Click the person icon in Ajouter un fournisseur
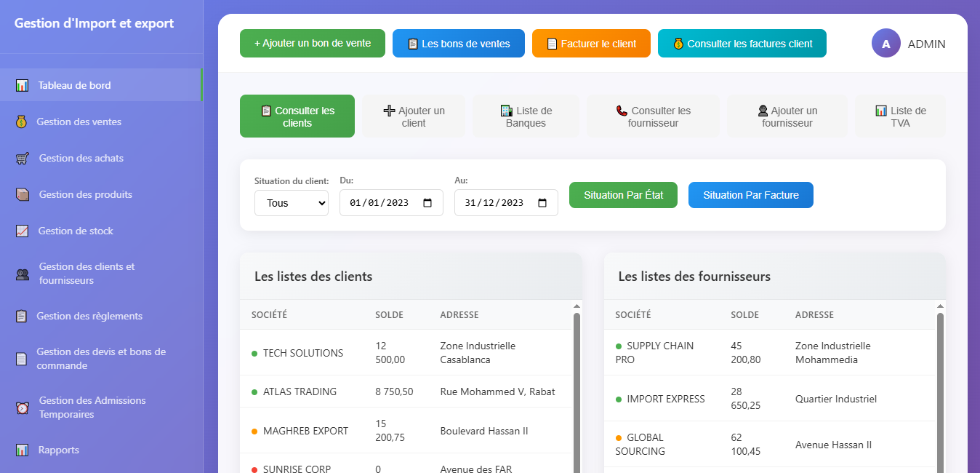This screenshot has width=980, height=473. coord(763,111)
